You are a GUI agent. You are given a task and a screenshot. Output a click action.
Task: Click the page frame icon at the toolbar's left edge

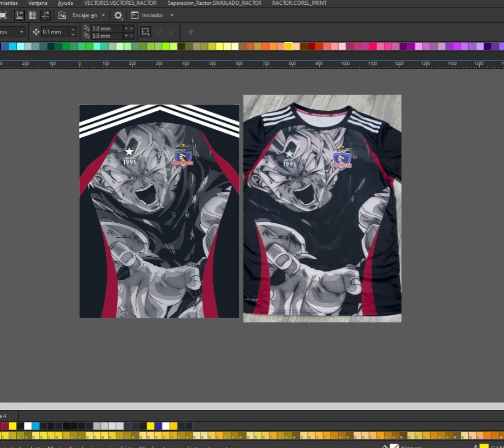[x=3, y=15]
